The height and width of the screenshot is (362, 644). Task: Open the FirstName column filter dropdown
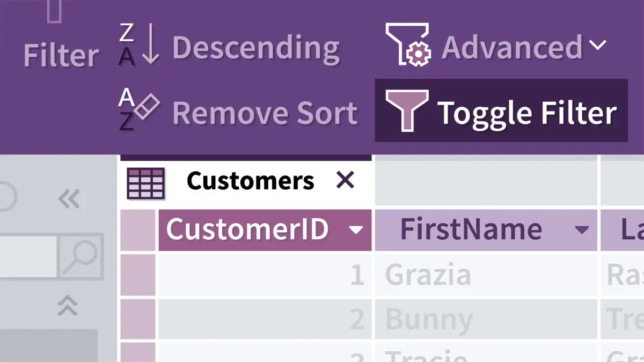(582, 231)
